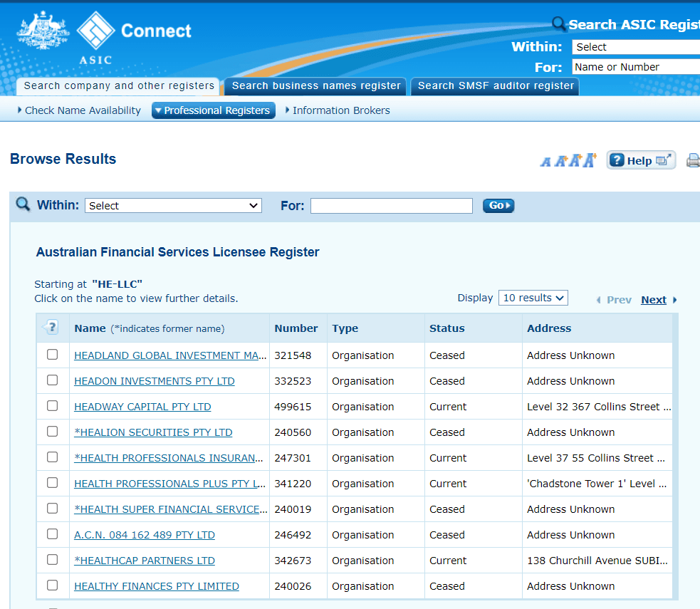700x609 pixels.
Task: Click the disabled Prev link
Action: pos(619,300)
